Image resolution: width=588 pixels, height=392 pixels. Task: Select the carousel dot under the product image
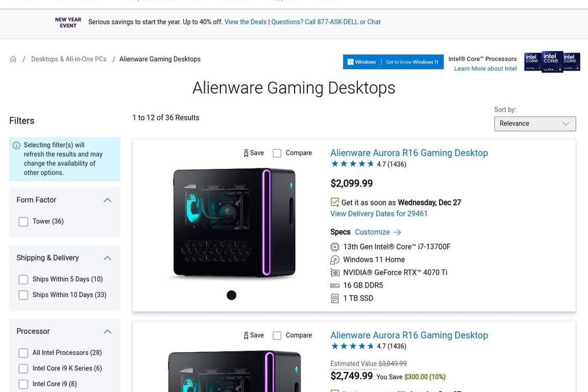231,295
